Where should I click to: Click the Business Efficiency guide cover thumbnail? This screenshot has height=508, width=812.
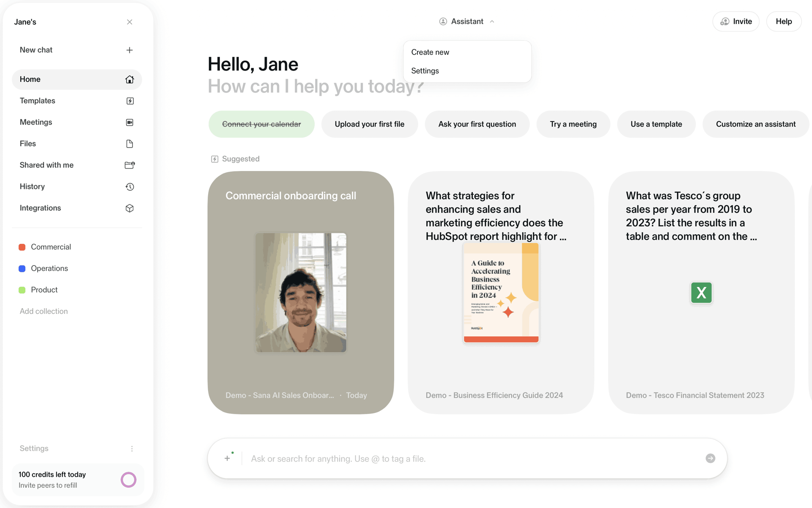pyautogui.click(x=501, y=293)
